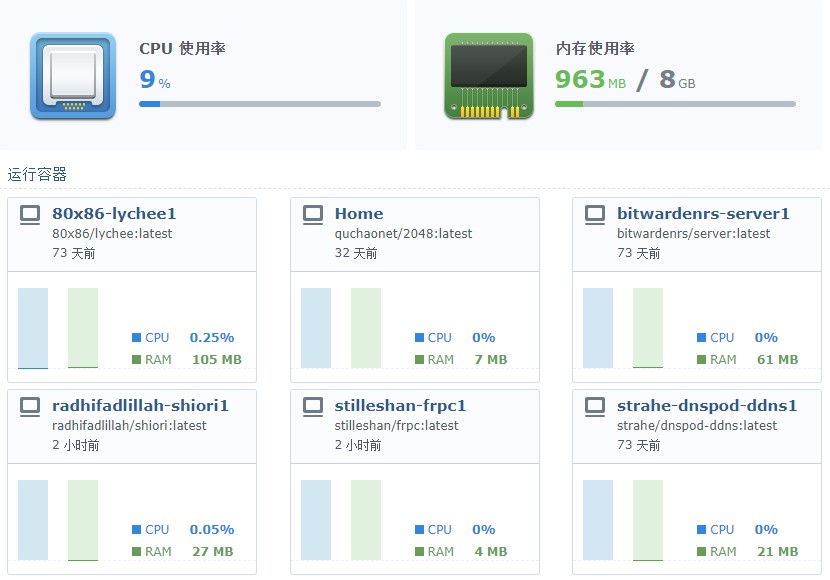Click the radhifadlillah-shiori1 container monitor icon
The height and width of the screenshot is (580, 830).
30,405
